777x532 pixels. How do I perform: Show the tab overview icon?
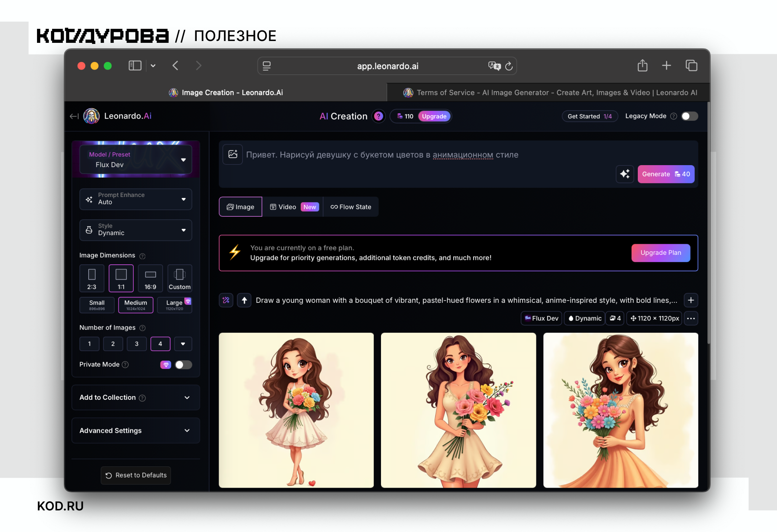(x=691, y=66)
